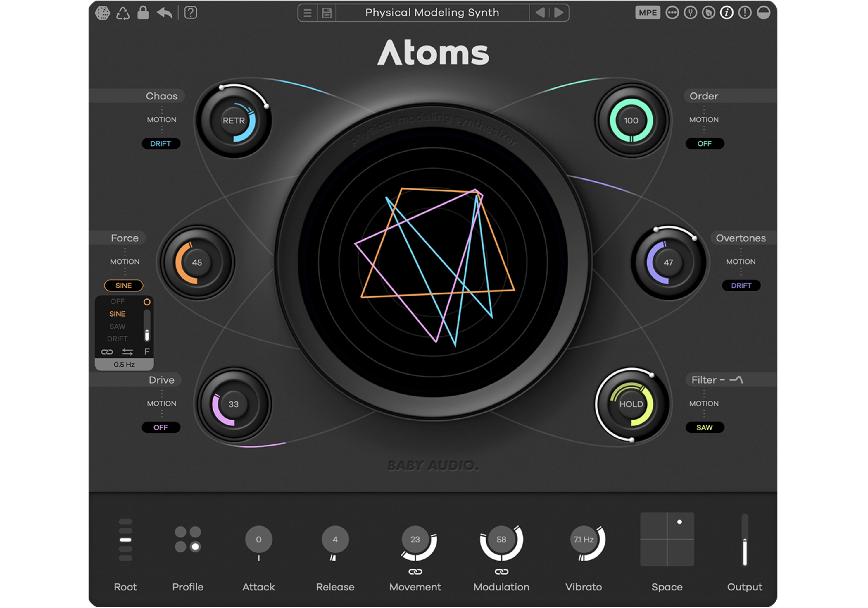This screenshot has width=868, height=608.
Task: Click the exclamation mark circle icon
Action: pos(745,13)
